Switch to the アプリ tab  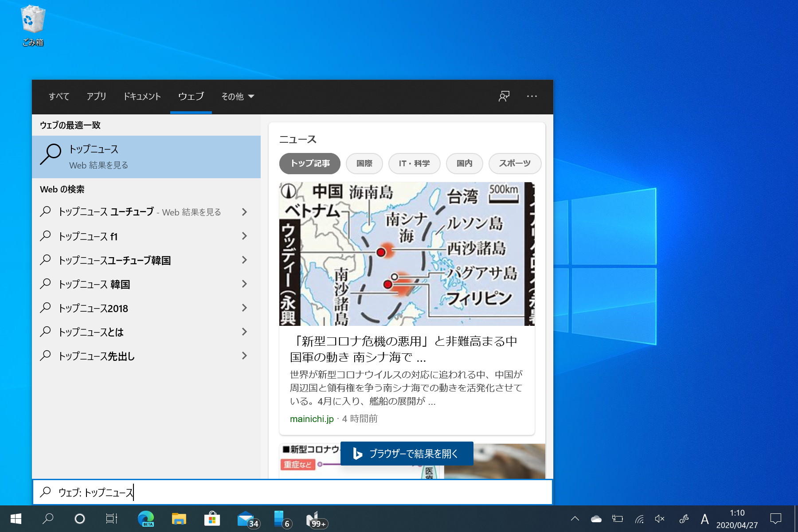click(96, 97)
